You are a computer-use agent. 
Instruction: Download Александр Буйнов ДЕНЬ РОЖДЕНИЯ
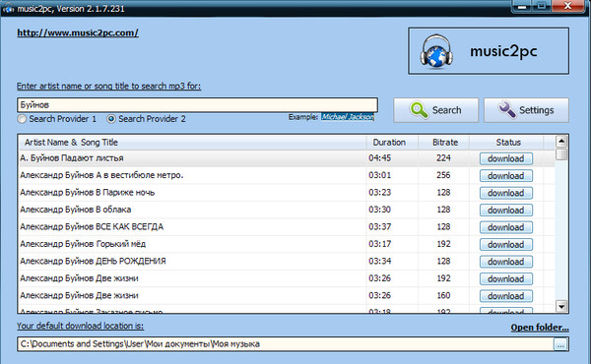(506, 262)
